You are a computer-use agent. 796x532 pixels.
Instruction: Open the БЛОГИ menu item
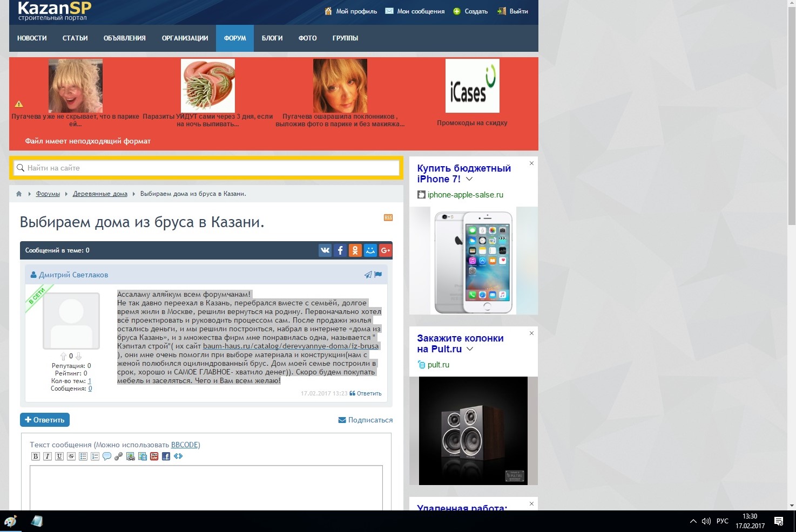[x=272, y=38]
